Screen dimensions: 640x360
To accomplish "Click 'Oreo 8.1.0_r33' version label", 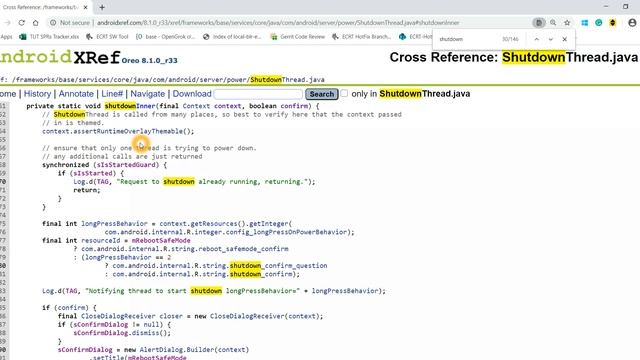I will pos(149,60).
